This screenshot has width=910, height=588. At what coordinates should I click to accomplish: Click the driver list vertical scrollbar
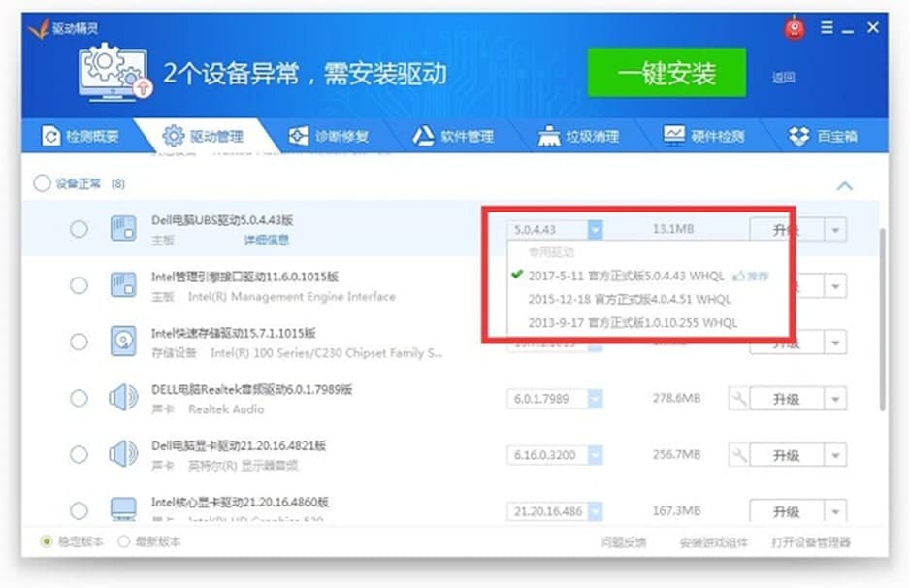[883, 319]
